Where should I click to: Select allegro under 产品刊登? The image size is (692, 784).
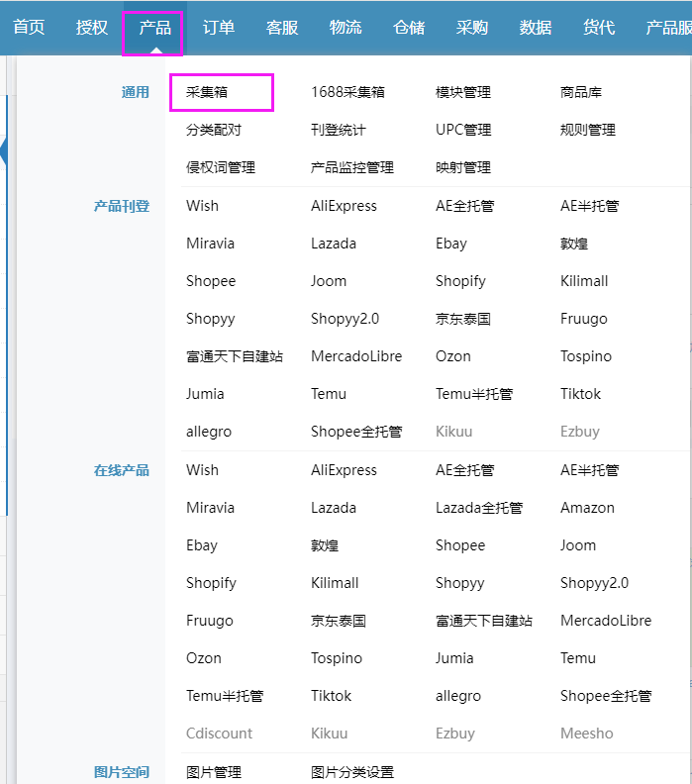[209, 432]
